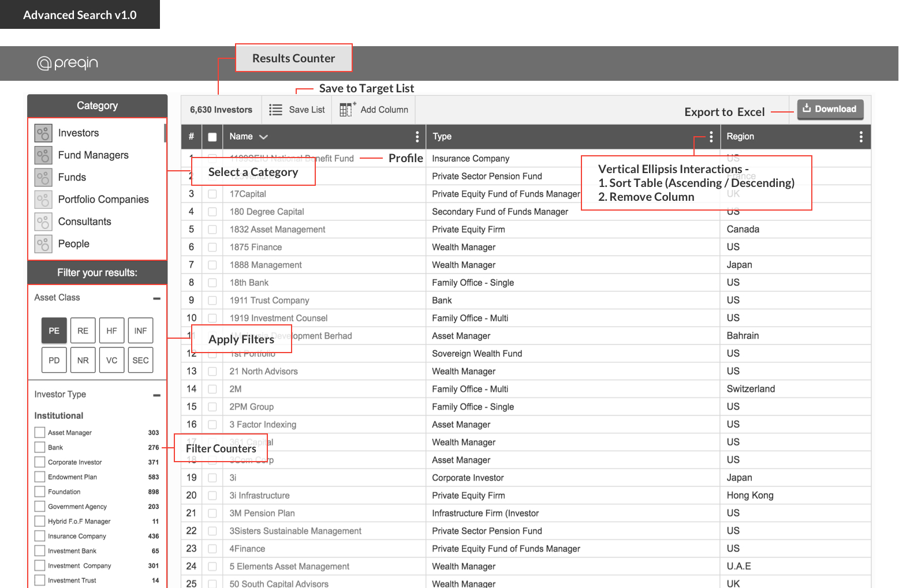Toggle the HF asset class filter
899x588 pixels.
coord(112,331)
